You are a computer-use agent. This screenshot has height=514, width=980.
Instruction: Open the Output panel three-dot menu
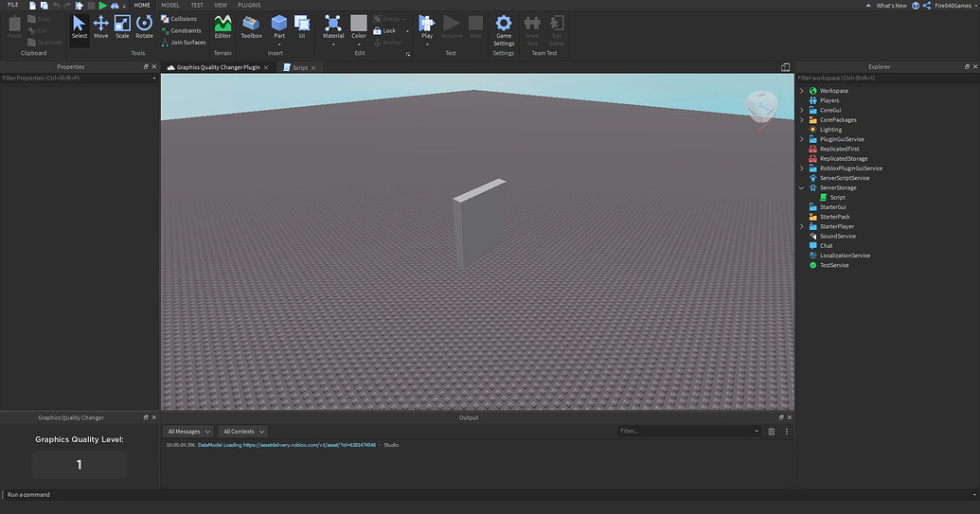tap(786, 432)
